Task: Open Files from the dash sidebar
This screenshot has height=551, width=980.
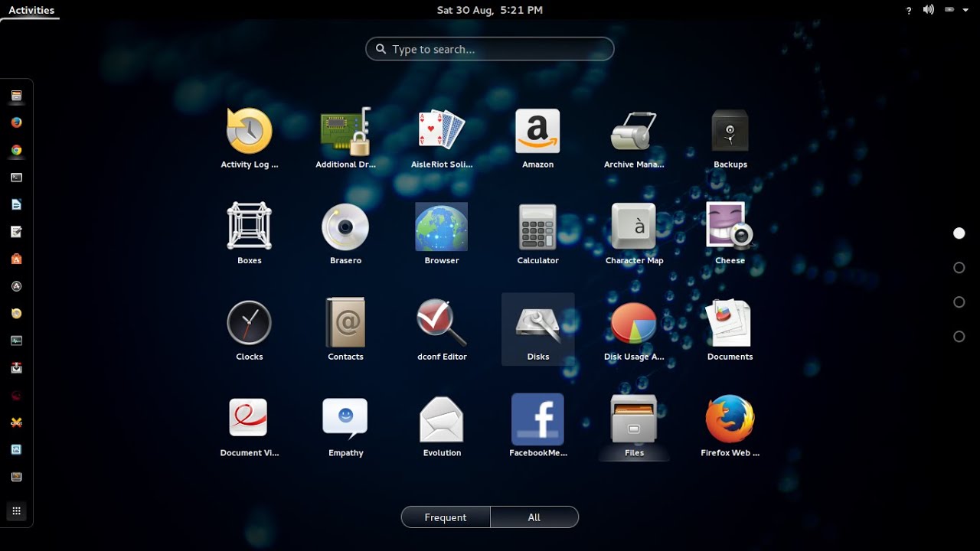Action: [x=16, y=96]
